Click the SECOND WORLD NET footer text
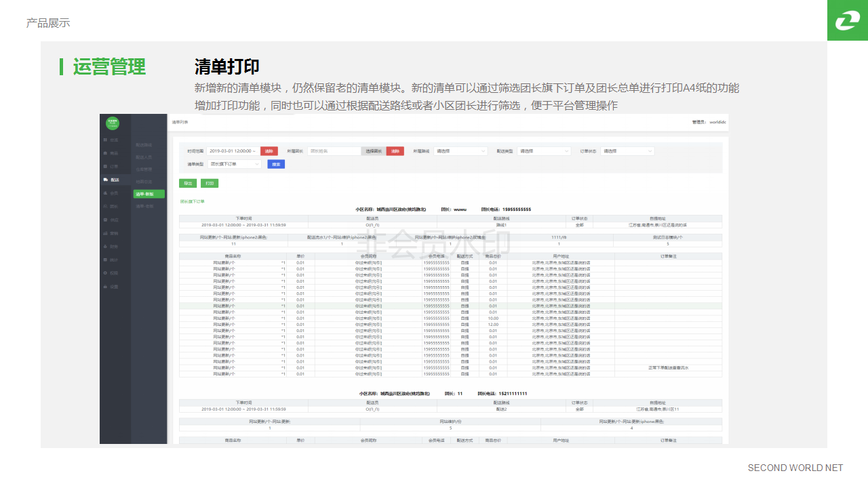The image size is (868, 488). coord(795,468)
